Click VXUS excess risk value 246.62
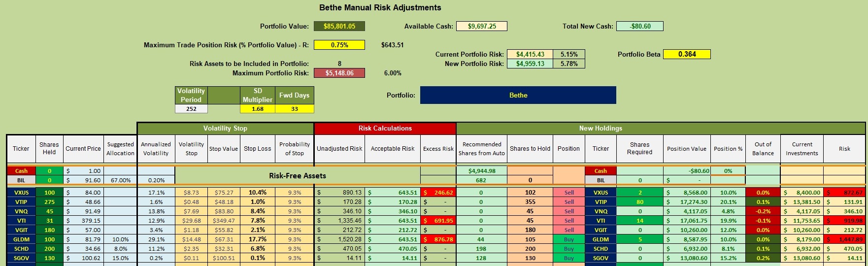The height and width of the screenshot is (266, 868). coord(438,193)
